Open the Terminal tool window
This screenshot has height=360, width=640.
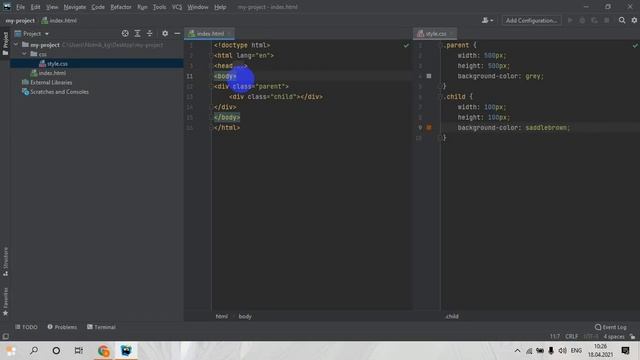pyautogui.click(x=101, y=327)
